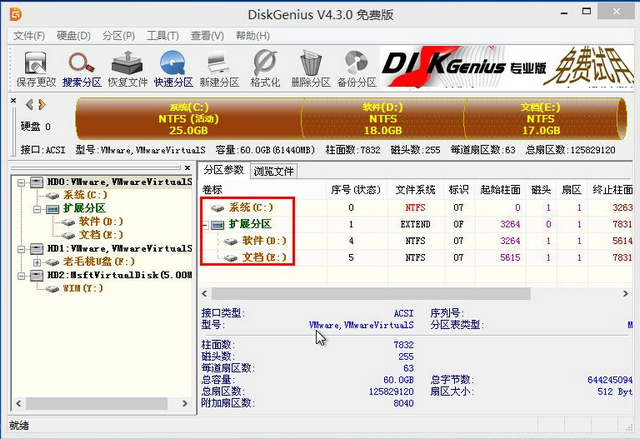Go to next disk with orange right arrow
The image size is (640, 439).
pyautogui.click(x=42, y=104)
